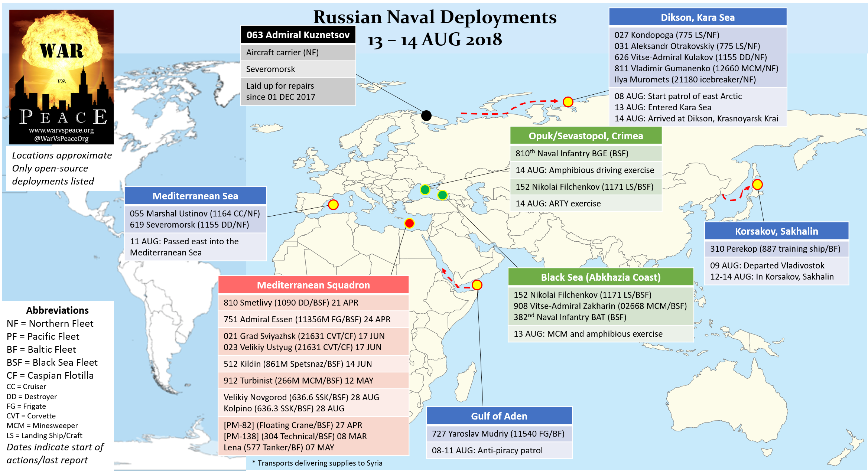Image resolution: width=868 pixels, height=473 pixels.
Task: Click 13 AUG: Entered Kara Sea line
Action: click(x=663, y=107)
